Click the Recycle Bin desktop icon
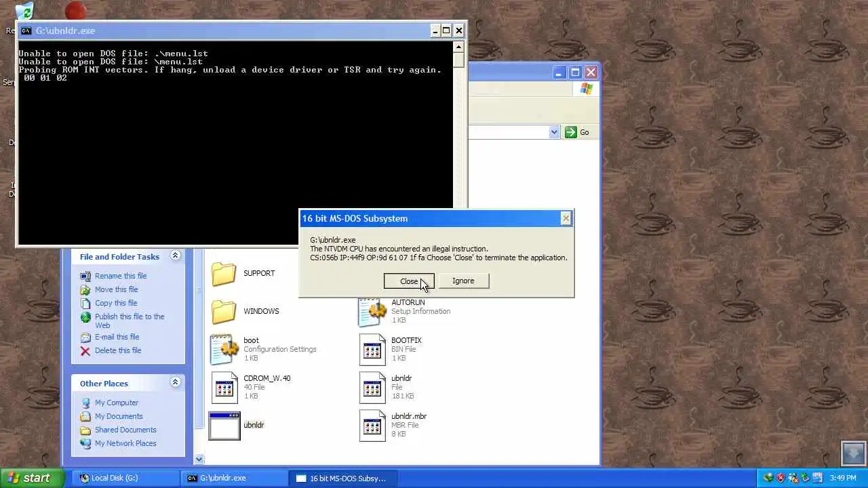 [x=24, y=12]
